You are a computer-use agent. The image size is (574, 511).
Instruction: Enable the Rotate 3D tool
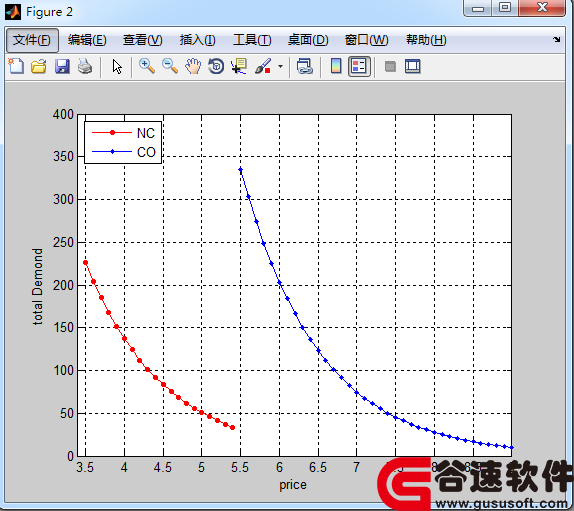click(216, 67)
